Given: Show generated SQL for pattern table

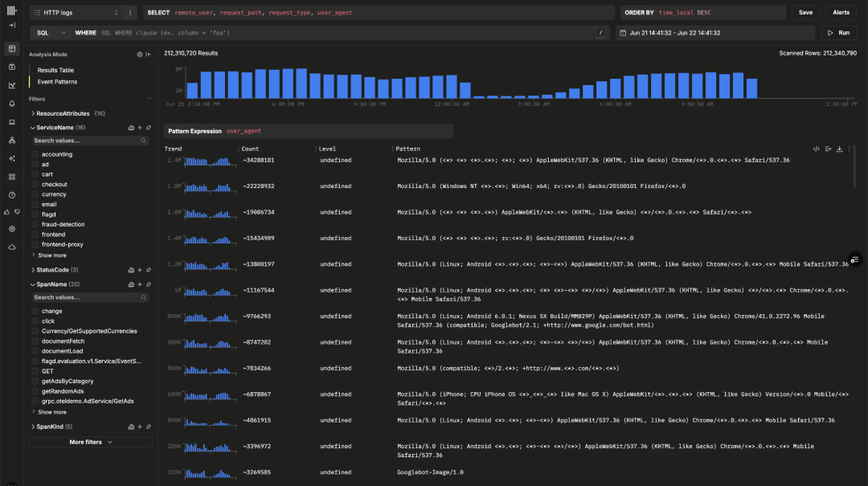Looking at the screenshot, I should [816, 149].
